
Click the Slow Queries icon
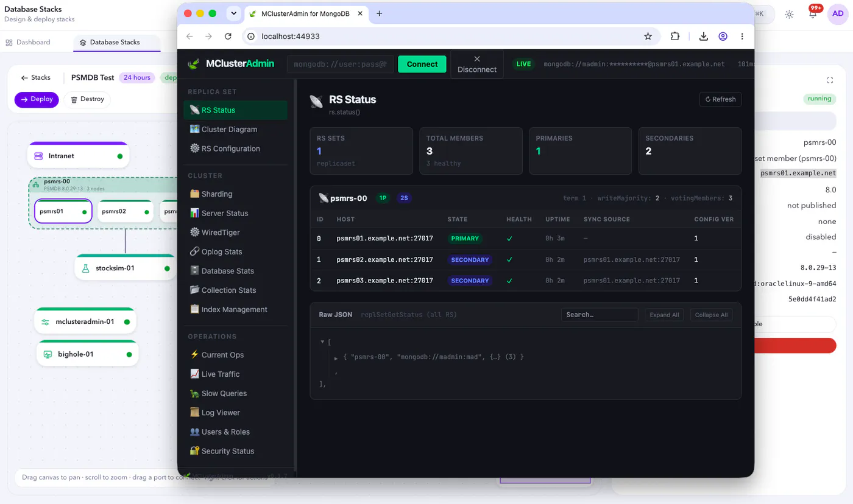[x=194, y=393]
